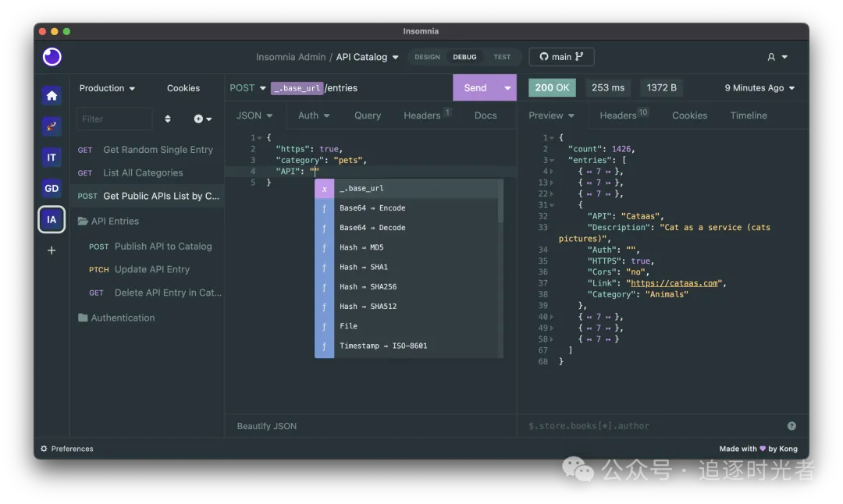Expand the Send button dropdown arrow
This screenshot has width=843, height=504.
point(507,88)
